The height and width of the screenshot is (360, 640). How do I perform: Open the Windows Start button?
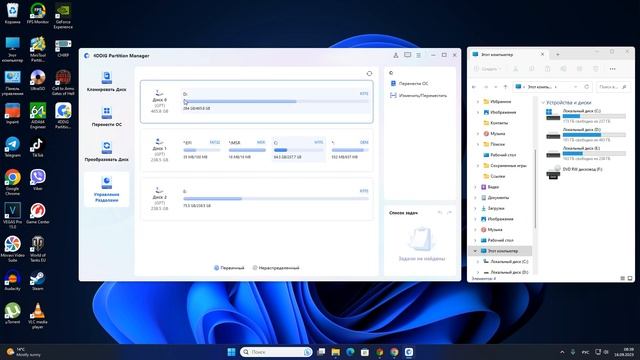(x=231, y=352)
